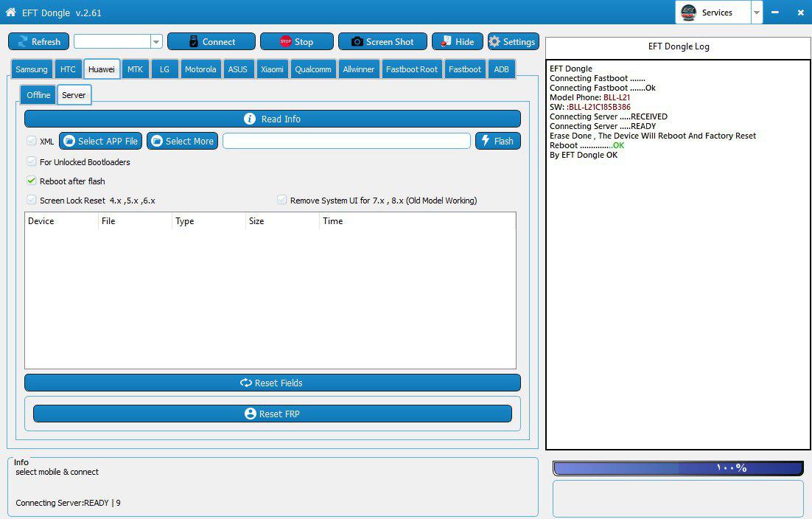Image resolution: width=812 pixels, height=519 pixels.
Task: Hit the red Stop sign button
Action: 296,42
